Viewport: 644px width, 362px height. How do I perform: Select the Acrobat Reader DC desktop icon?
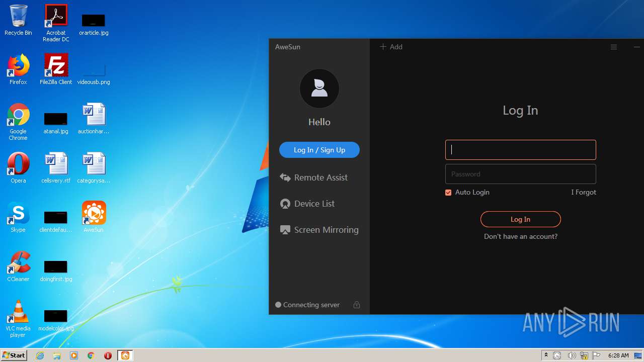[x=56, y=23]
